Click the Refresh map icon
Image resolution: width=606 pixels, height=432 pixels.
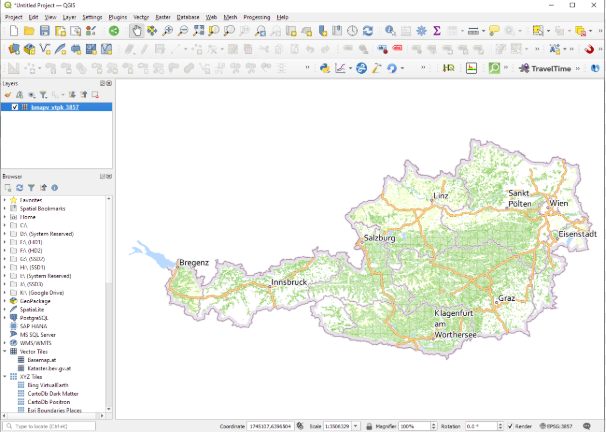(x=368, y=31)
